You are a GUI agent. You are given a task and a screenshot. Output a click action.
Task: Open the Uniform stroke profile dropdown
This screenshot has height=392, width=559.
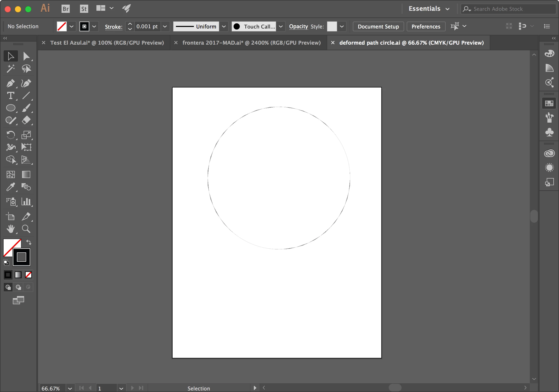click(x=224, y=26)
